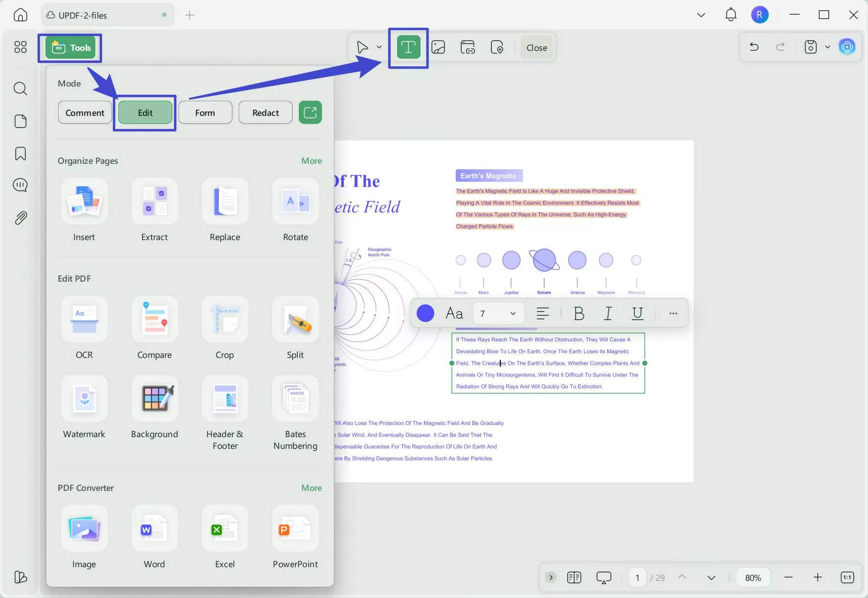
Task: Select the Text tool in top toolbar
Action: 408,47
